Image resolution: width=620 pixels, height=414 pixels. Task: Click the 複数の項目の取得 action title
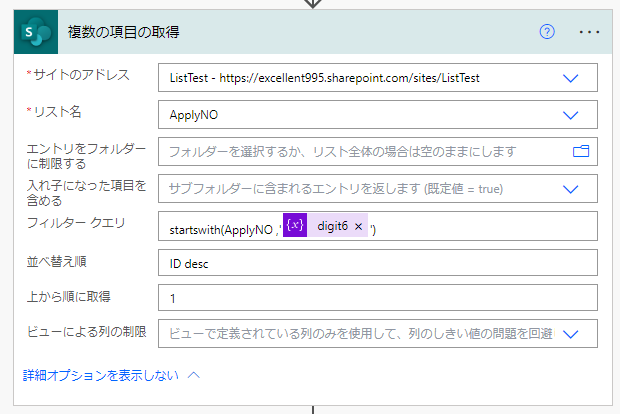click(x=123, y=32)
